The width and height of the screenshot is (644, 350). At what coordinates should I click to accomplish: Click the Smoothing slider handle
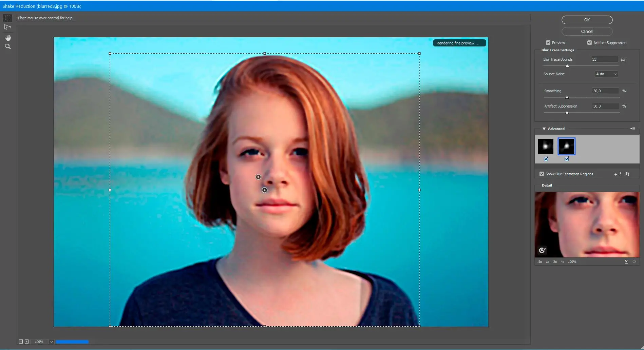[x=567, y=97]
